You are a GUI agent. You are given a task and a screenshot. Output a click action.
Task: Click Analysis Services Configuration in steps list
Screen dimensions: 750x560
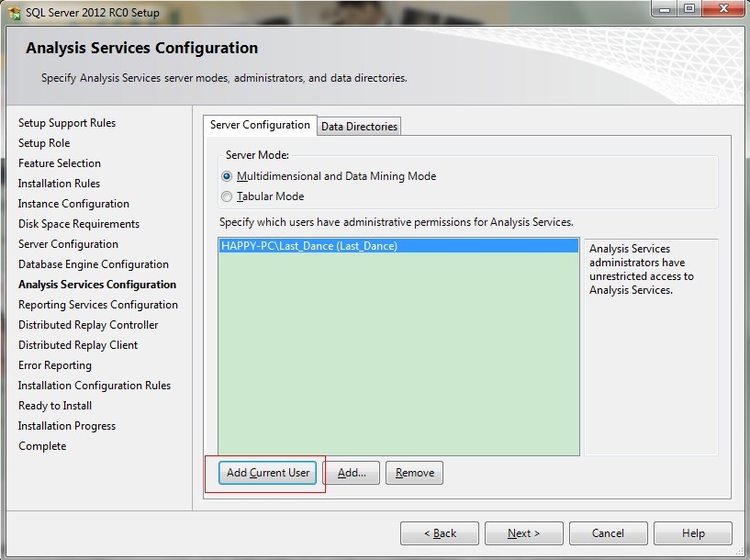pyautogui.click(x=97, y=285)
